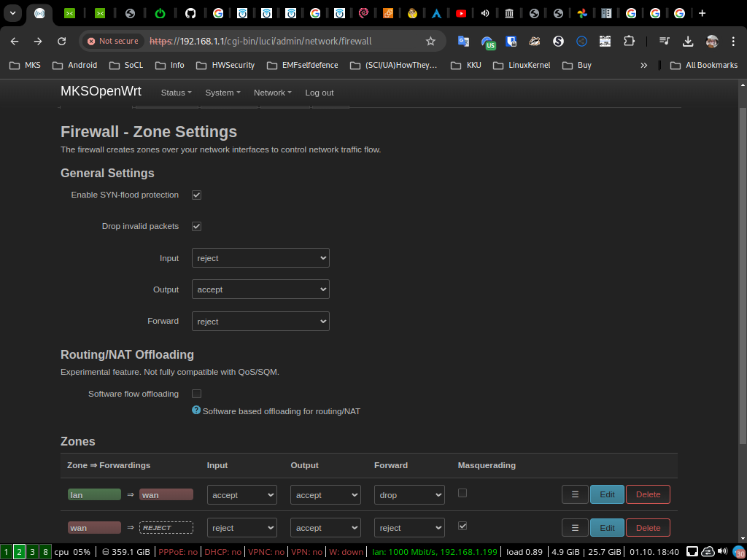Open the Chrome profile avatar
Image resolution: width=747 pixels, height=560 pixels.
[x=712, y=42]
